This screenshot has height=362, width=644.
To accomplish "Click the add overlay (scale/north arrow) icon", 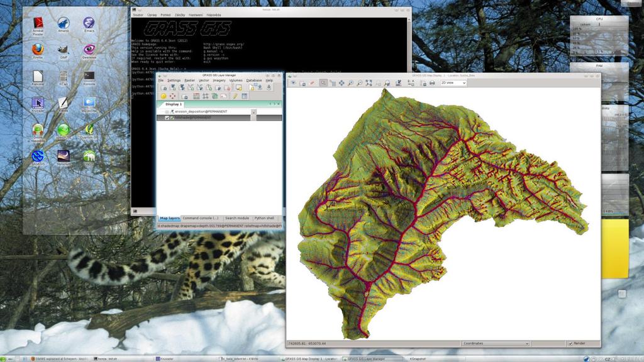I will 411,83.
